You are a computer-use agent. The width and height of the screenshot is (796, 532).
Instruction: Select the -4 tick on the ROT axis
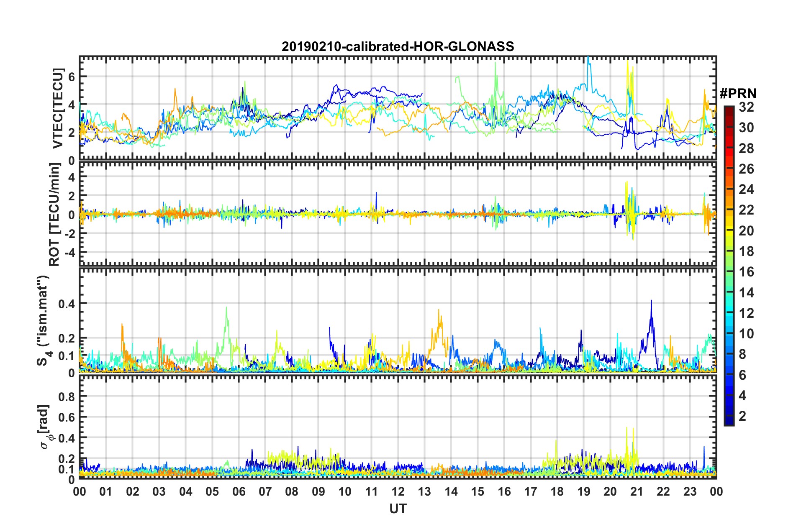click(69, 253)
